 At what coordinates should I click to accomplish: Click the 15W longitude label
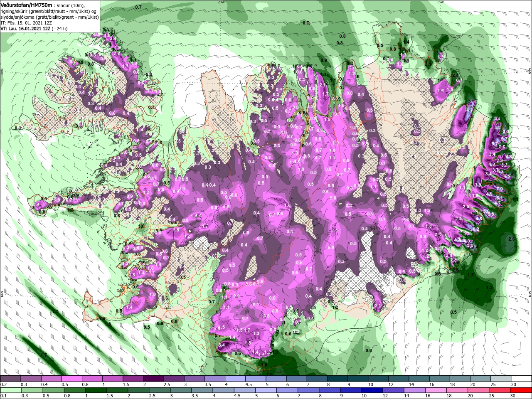click(440, 2)
